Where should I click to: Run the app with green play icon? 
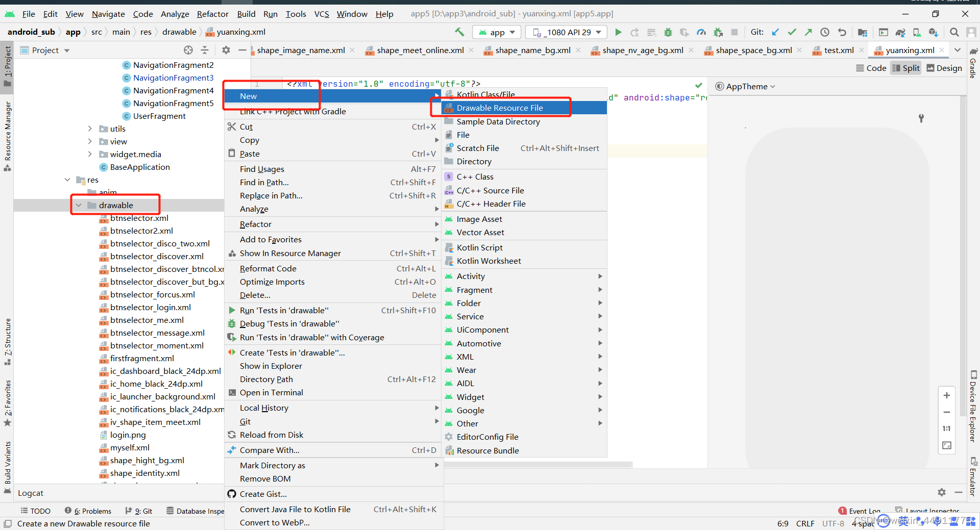[618, 32]
